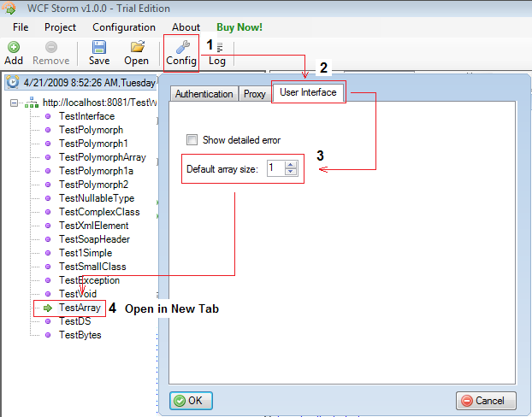Select the TestPolymorph1a method
The image size is (532, 417).
pyautogui.click(x=96, y=171)
